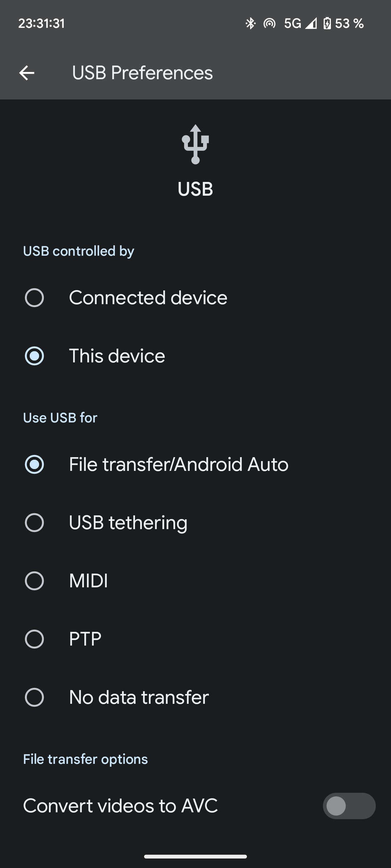Select the Connected device radio button
The width and height of the screenshot is (391, 868).
35,298
